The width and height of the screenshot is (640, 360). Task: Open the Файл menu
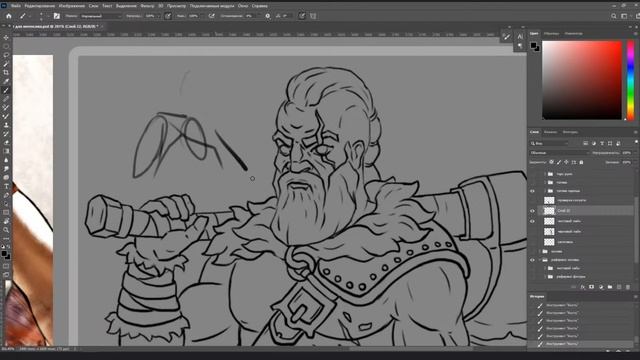tap(16, 6)
